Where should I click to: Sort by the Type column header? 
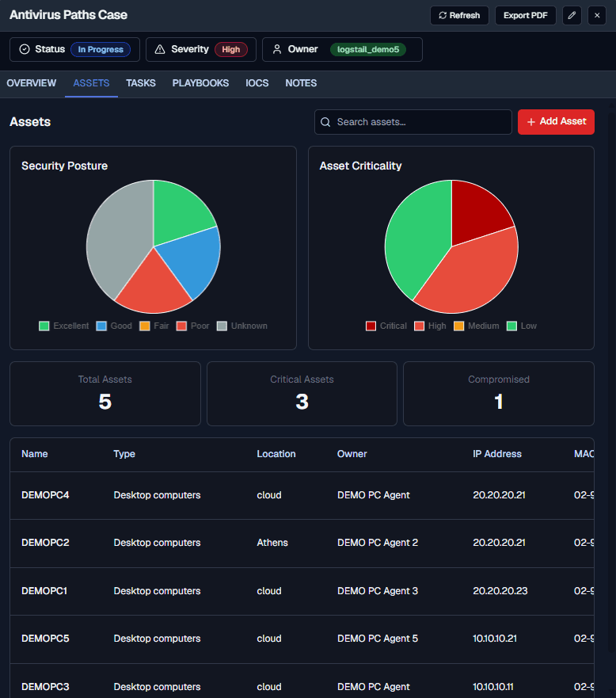pos(124,454)
